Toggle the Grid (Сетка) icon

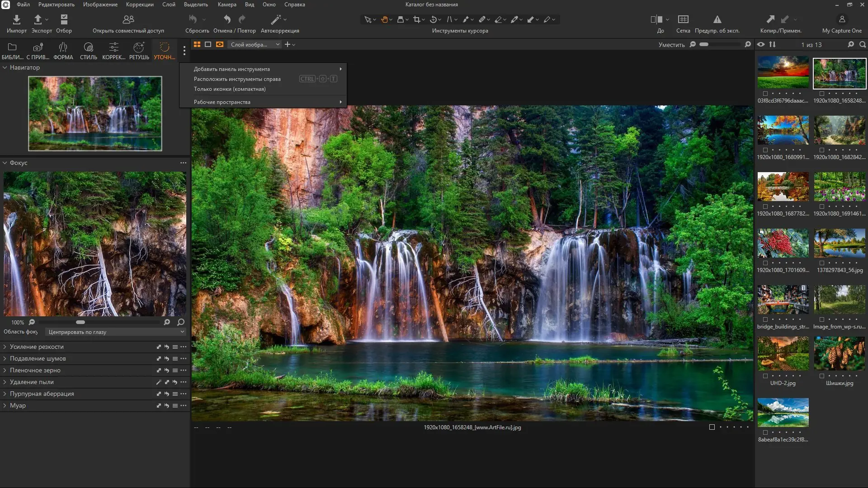683,19
